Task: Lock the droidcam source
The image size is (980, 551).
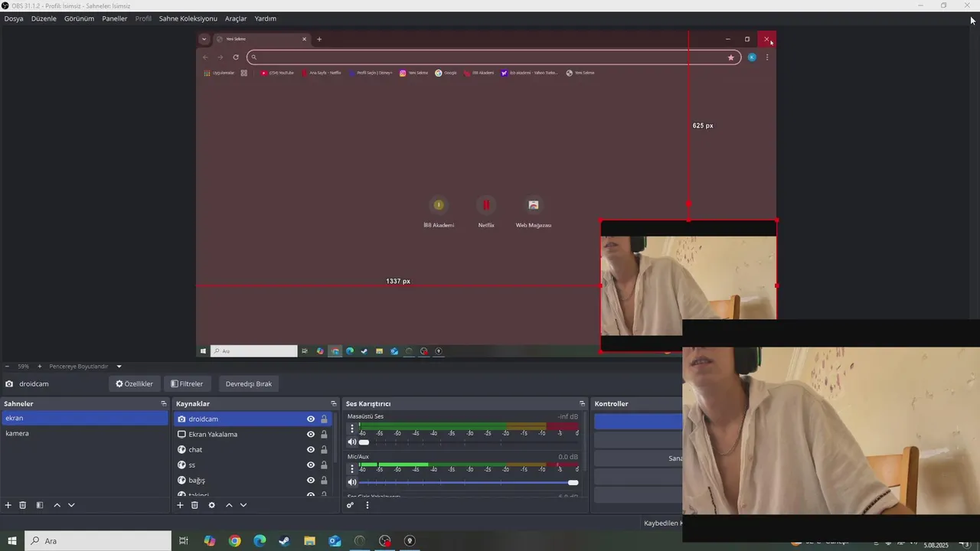Action: click(x=324, y=419)
